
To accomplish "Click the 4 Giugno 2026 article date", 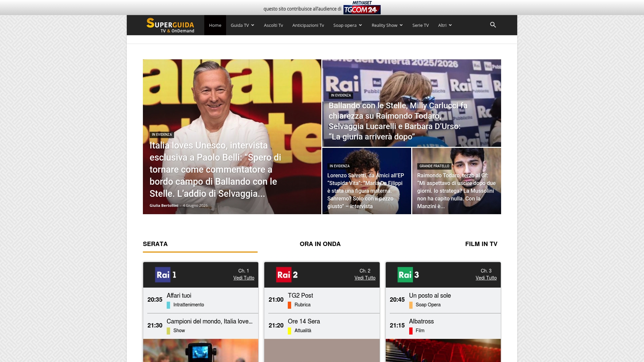I will click(195, 205).
